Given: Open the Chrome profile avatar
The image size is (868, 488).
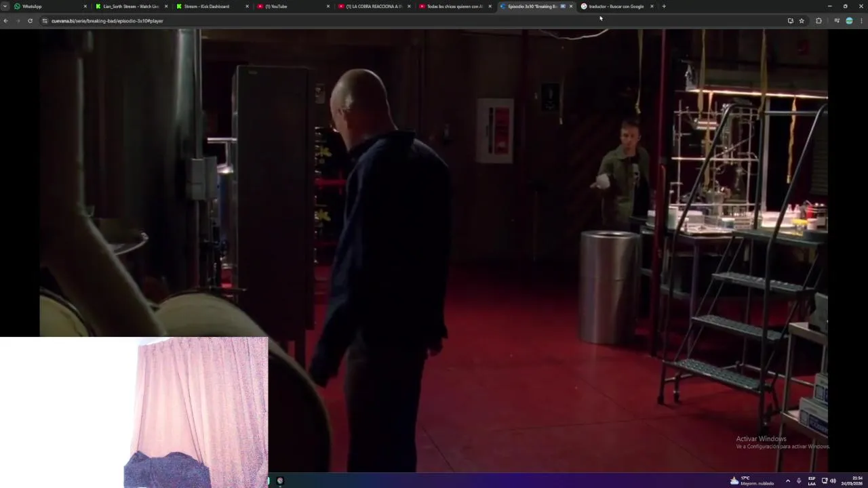Looking at the screenshot, I should click(x=849, y=21).
